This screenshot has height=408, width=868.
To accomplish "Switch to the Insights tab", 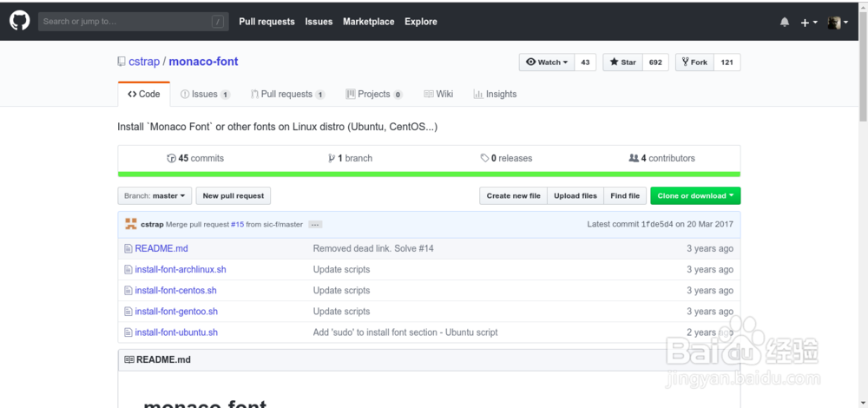I will pos(495,94).
